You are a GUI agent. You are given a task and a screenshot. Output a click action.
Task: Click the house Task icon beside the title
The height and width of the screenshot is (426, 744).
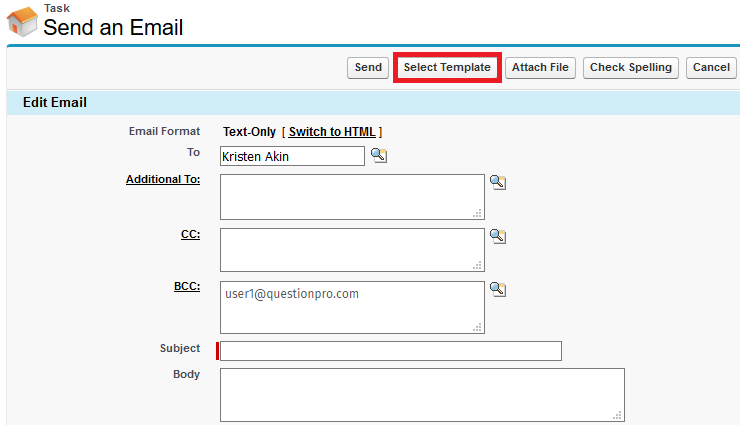(x=22, y=21)
